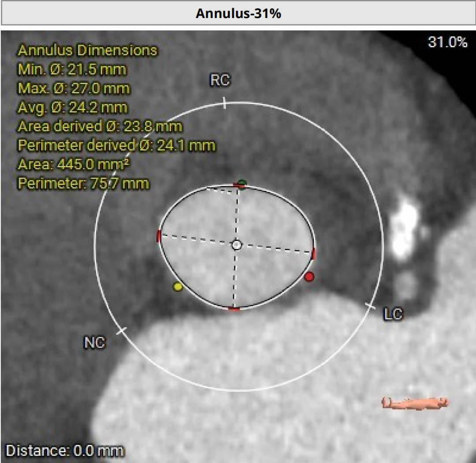
Task: Click the green commissure marker dot
Action: coord(242,183)
